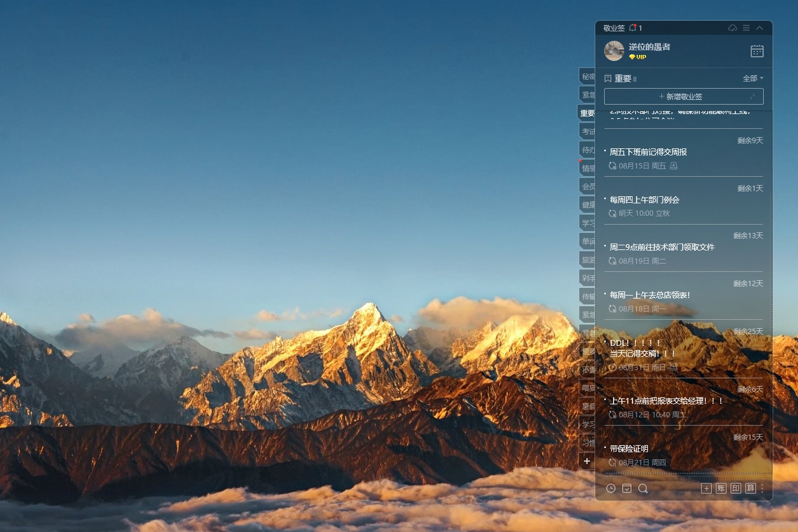Switch to the 考试 category tab
This screenshot has height=532, width=798.
[587, 131]
